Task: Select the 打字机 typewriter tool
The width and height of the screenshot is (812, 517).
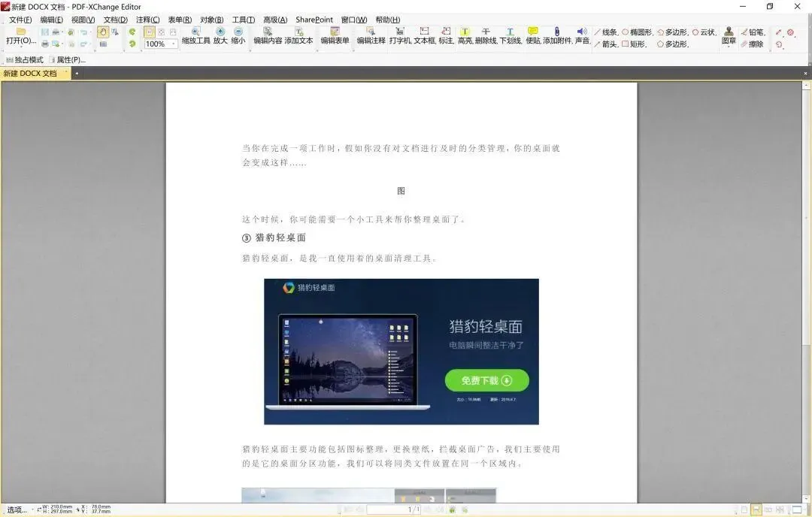Action: (x=400, y=36)
